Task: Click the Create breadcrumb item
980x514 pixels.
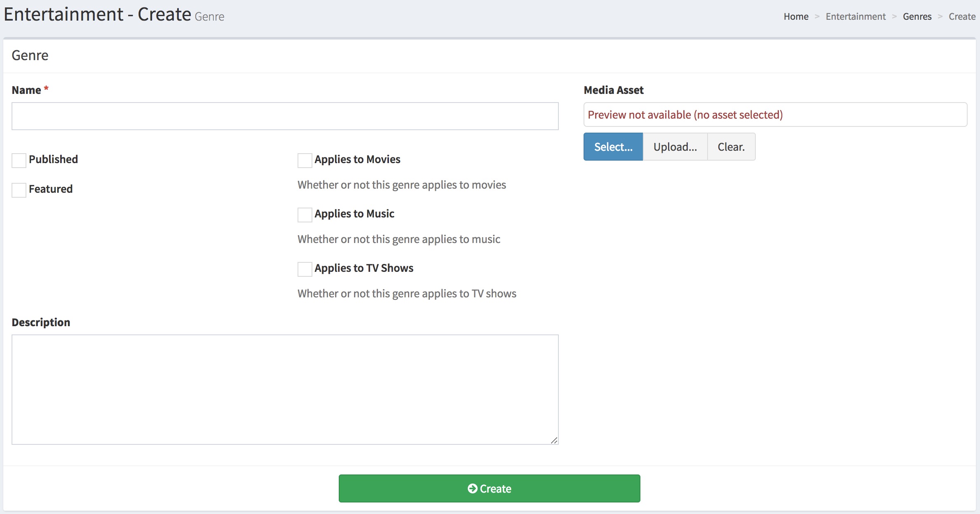Action: pyautogui.click(x=962, y=16)
